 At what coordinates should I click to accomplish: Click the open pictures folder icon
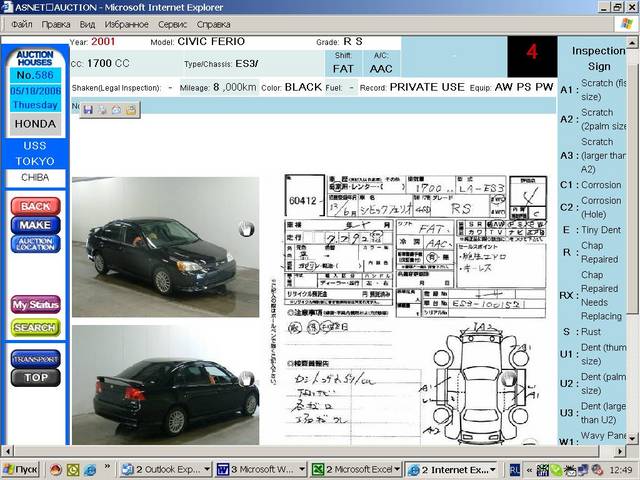[x=131, y=110]
